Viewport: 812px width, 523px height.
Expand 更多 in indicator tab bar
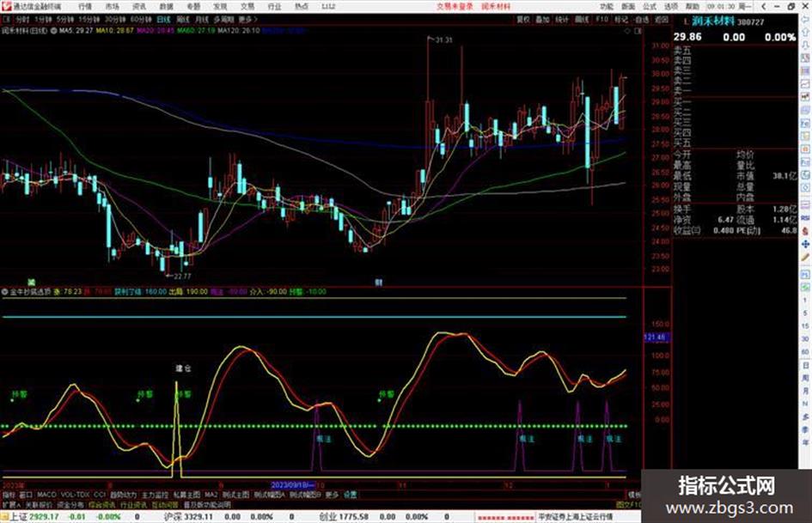pyautogui.click(x=332, y=495)
